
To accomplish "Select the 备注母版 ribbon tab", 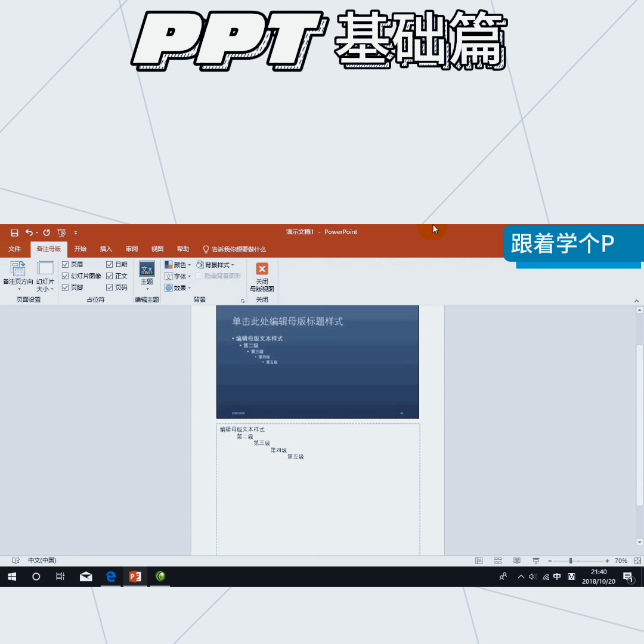I will [48, 249].
